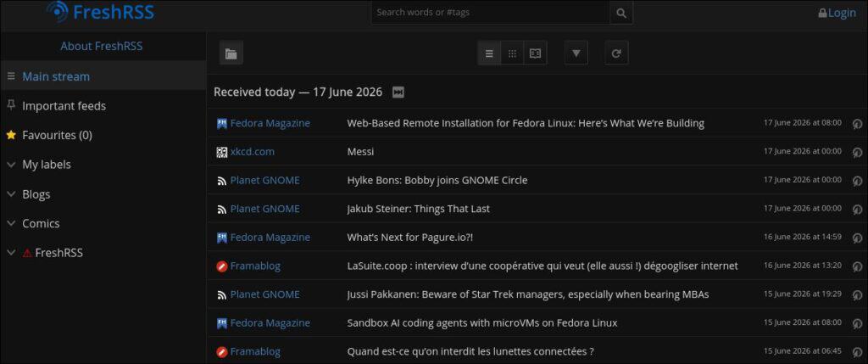This screenshot has height=364, width=868.
Task: Click the FreshRSS title text
Action: click(x=114, y=12)
